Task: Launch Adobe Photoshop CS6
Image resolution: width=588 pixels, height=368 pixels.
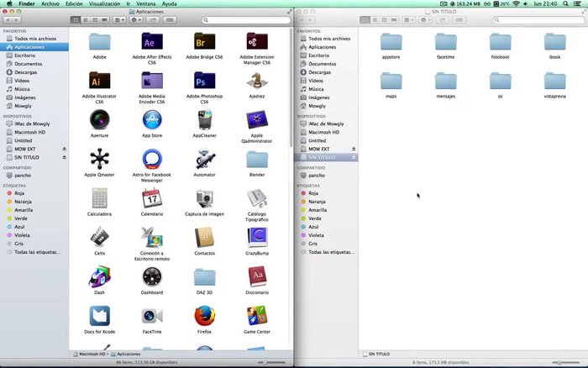Action: (x=205, y=81)
